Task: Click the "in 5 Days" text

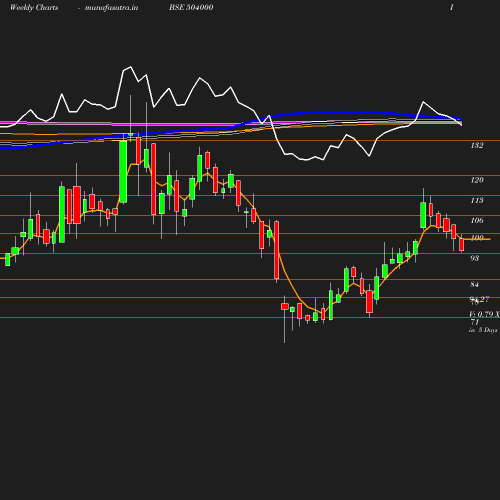Action: click(483, 330)
